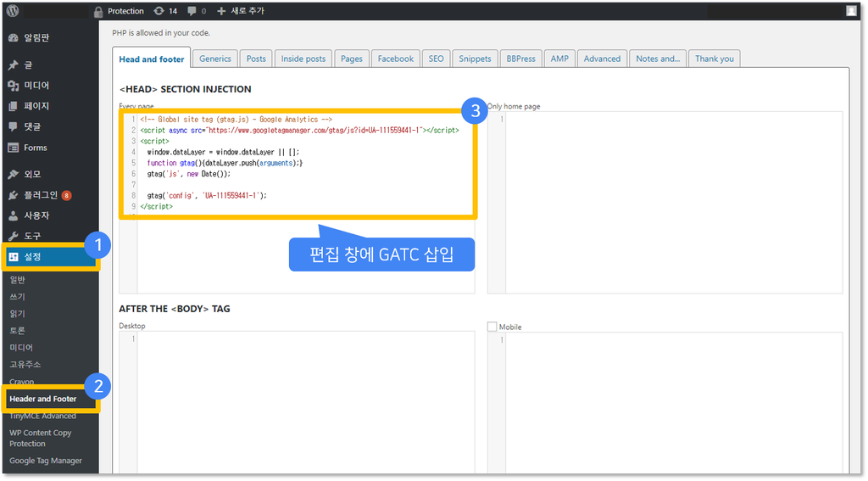868x481 pixels.
Task: Click the pin icon for 글
Action: click(14, 64)
